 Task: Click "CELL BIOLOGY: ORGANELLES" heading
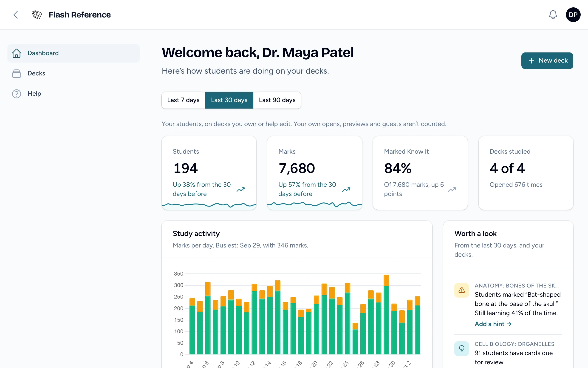tap(514, 344)
